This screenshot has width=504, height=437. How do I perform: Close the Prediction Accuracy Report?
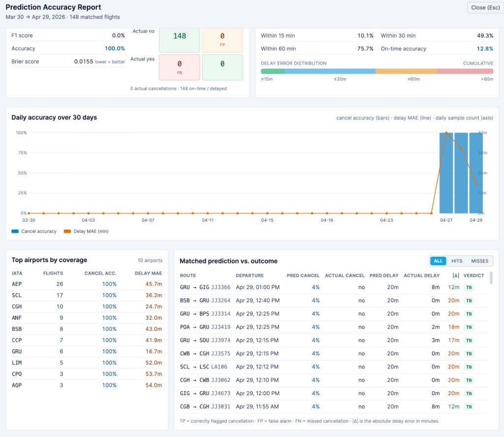coord(484,7)
